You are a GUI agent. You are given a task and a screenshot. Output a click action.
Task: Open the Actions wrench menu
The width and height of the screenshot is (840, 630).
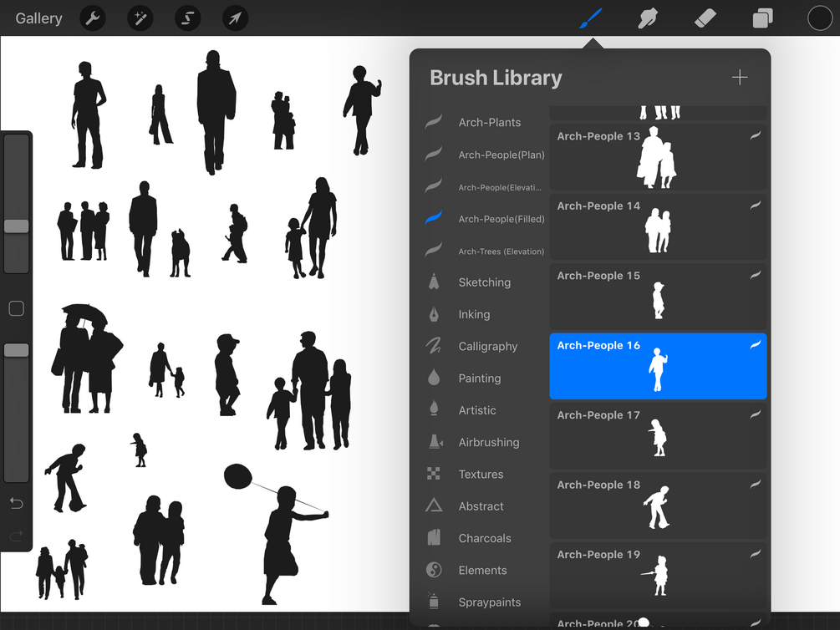point(93,18)
